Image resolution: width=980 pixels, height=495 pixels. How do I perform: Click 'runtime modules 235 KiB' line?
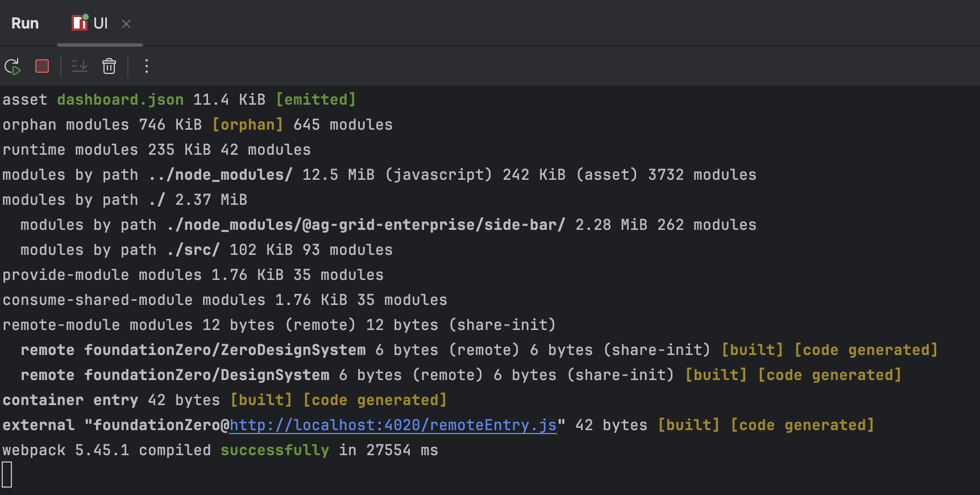click(157, 150)
